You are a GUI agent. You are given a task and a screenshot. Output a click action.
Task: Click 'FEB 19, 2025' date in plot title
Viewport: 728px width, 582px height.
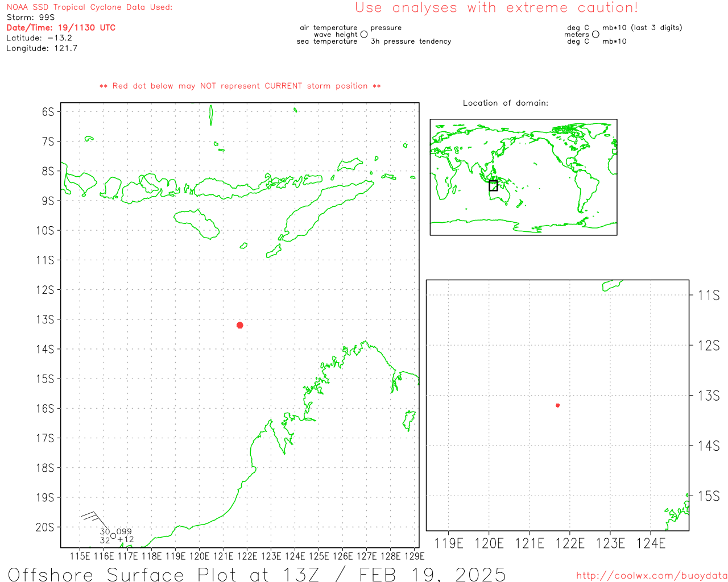432,574
